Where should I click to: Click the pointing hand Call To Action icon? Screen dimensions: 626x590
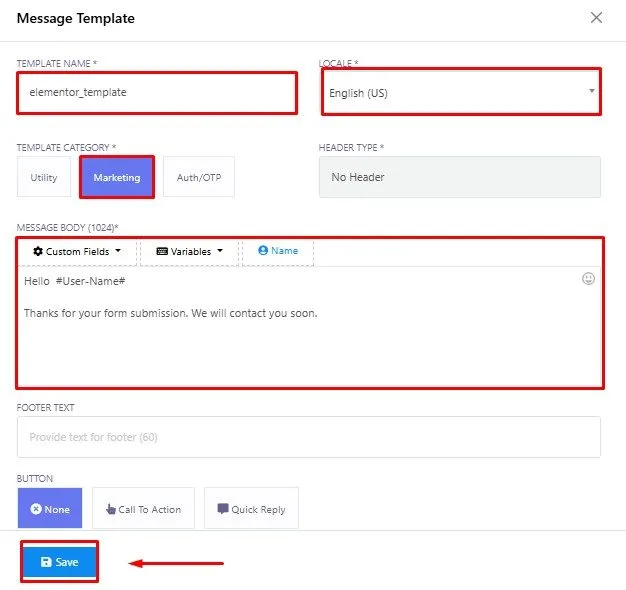111,509
